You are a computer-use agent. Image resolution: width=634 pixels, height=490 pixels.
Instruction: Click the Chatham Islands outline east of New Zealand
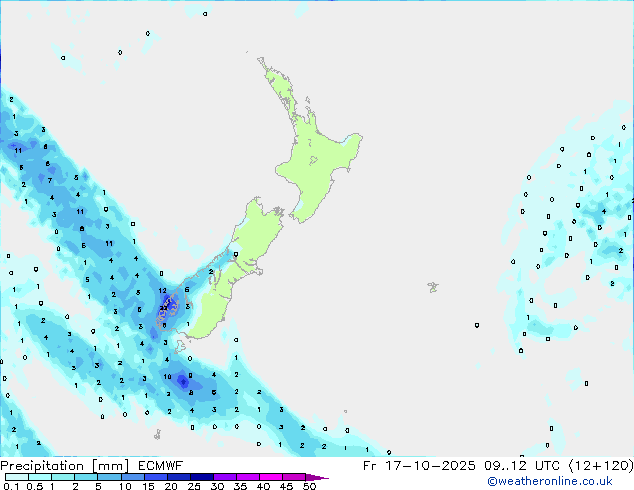(x=433, y=287)
